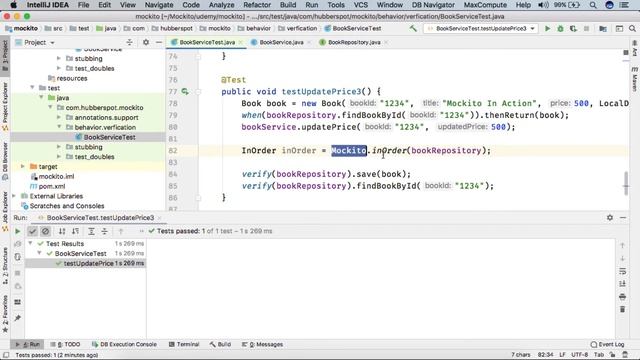Open the Build tool window
The image size is (640, 360).
coord(220,344)
